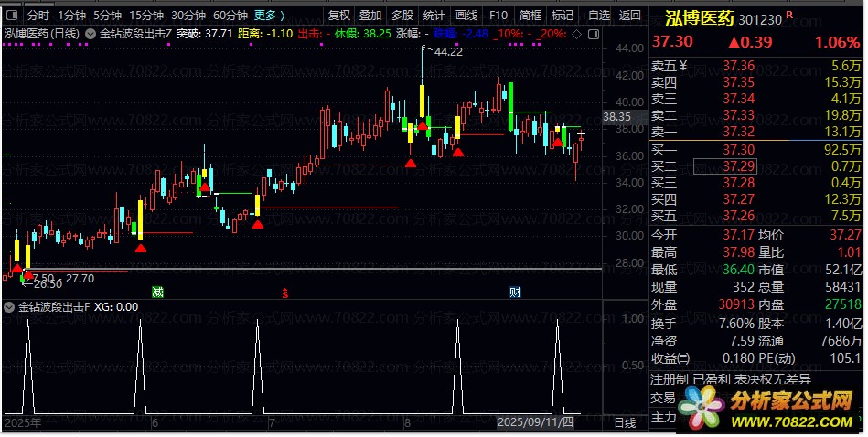This screenshot has width=868, height=437.
Task: Open the 多股 multi-stock view
Action: [x=402, y=16]
